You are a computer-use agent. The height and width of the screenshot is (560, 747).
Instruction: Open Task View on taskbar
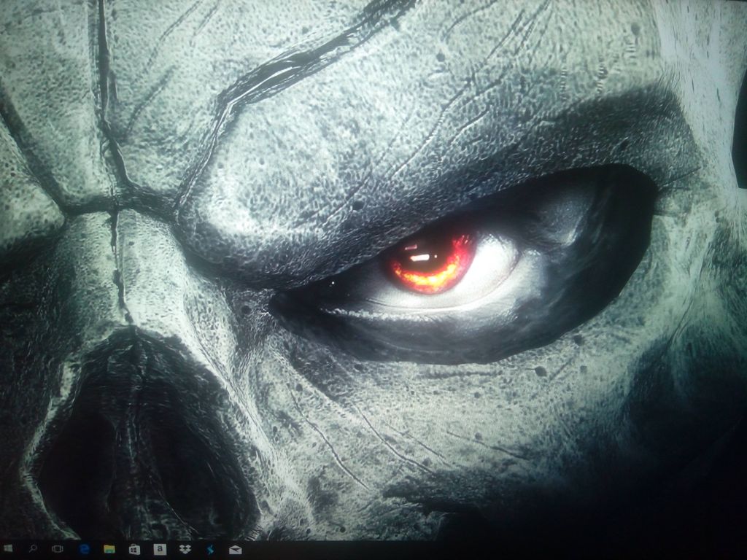point(58,549)
